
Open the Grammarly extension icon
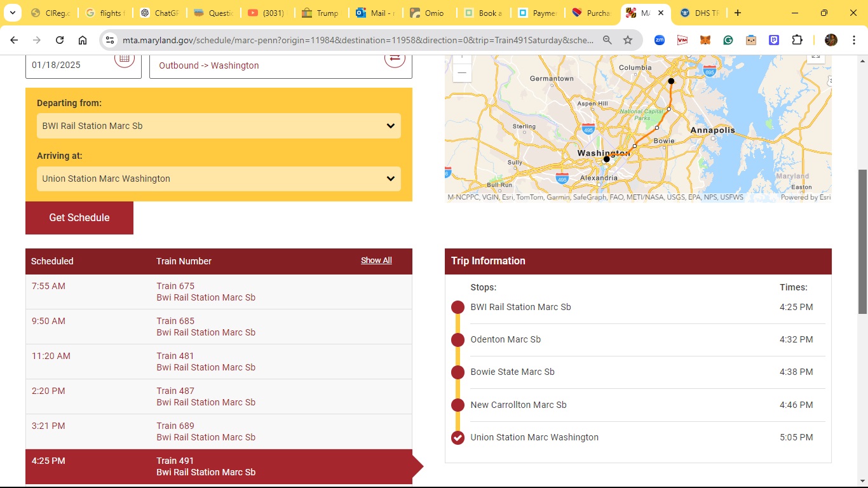point(728,40)
